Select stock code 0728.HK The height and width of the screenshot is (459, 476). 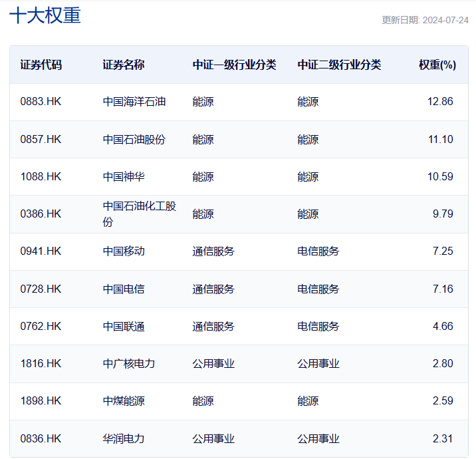(x=41, y=289)
